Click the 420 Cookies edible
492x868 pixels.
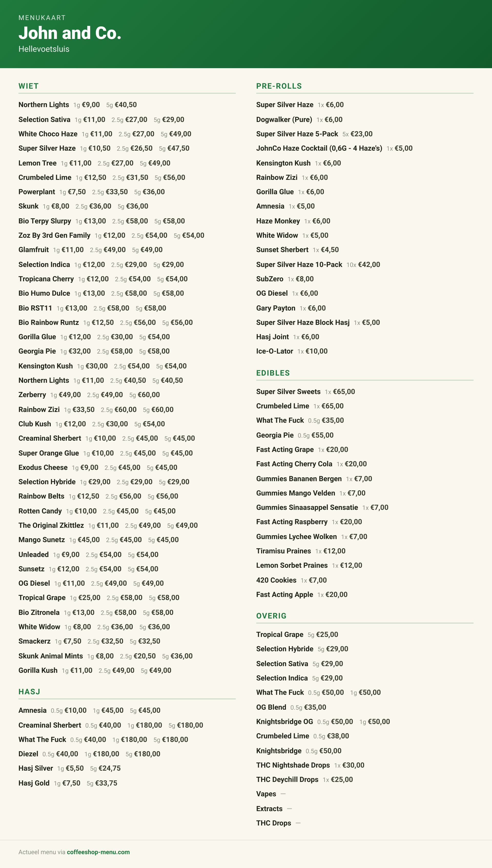coord(276,580)
